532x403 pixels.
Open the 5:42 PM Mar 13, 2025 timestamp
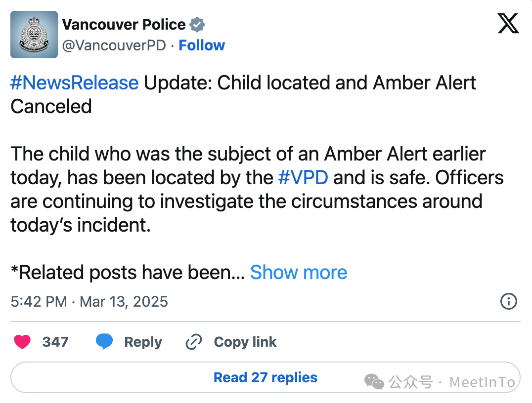pos(89,302)
